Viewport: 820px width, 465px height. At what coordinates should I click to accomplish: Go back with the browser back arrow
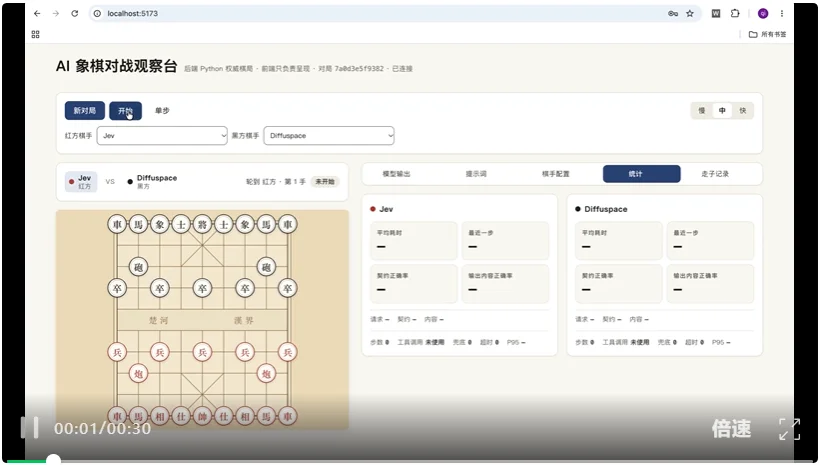coord(37,14)
